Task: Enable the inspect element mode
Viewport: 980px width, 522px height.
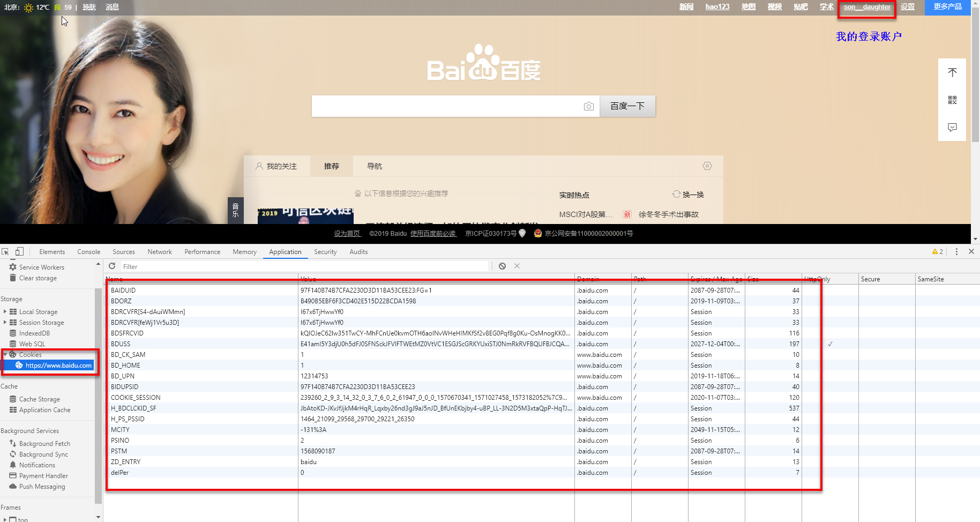Action: click(x=5, y=251)
